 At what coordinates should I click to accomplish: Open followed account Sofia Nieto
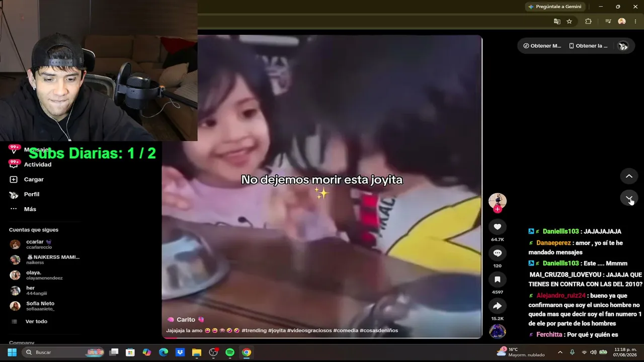(x=33, y=306)
